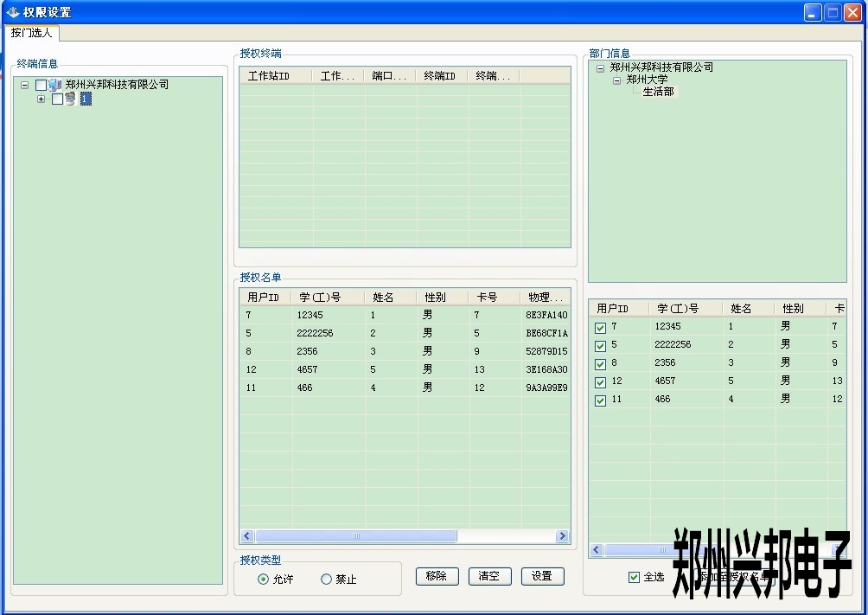Screen dimensions: 868x615
Task: Select authorized row with 学号 12345
Action: pos(405,315)
